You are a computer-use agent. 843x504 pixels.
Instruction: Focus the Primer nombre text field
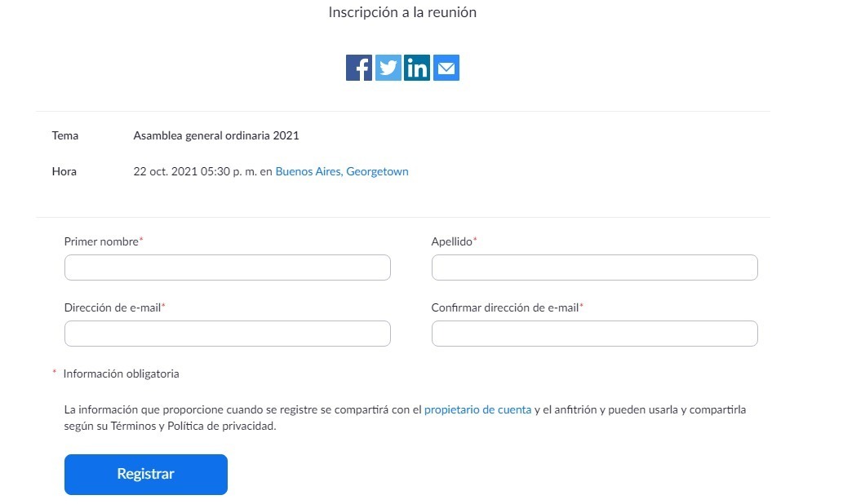[228, 267]
